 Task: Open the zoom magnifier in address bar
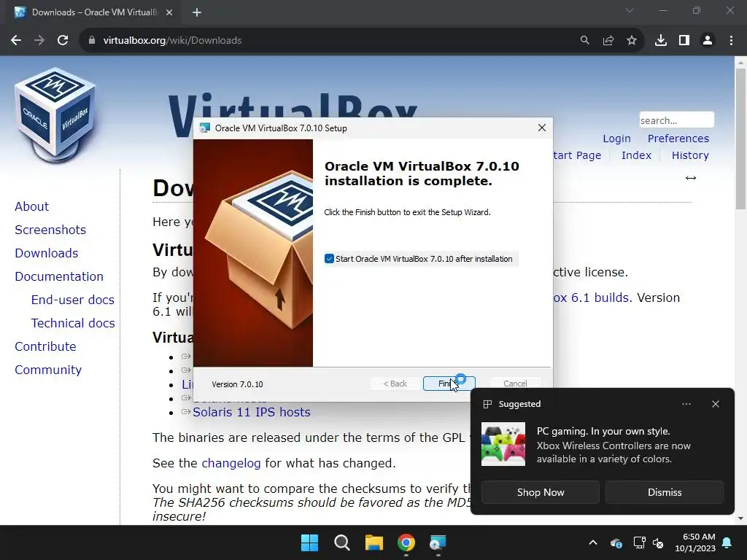coord(584,41)
